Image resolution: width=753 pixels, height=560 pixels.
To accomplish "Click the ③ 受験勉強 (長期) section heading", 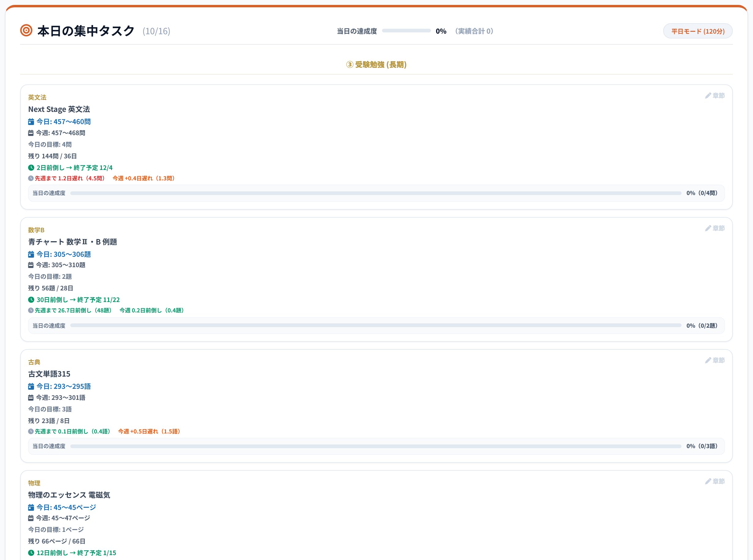I will pos(376,64).
